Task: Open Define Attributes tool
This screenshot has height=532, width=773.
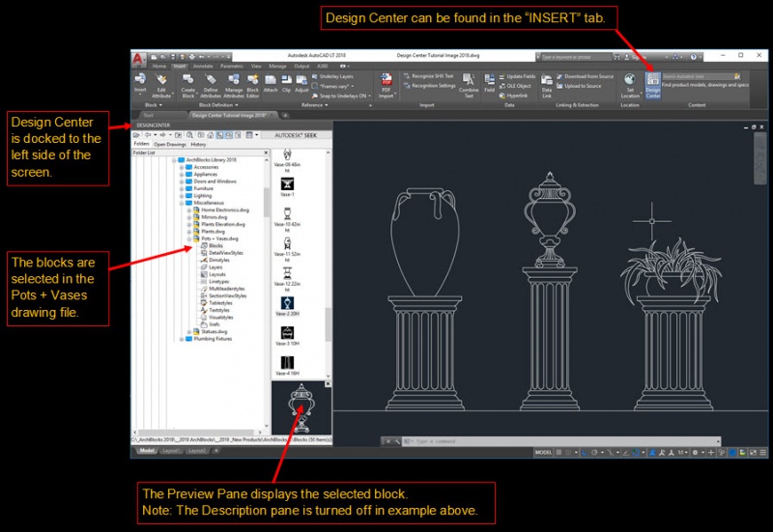Action: click(x=211, y=85)
